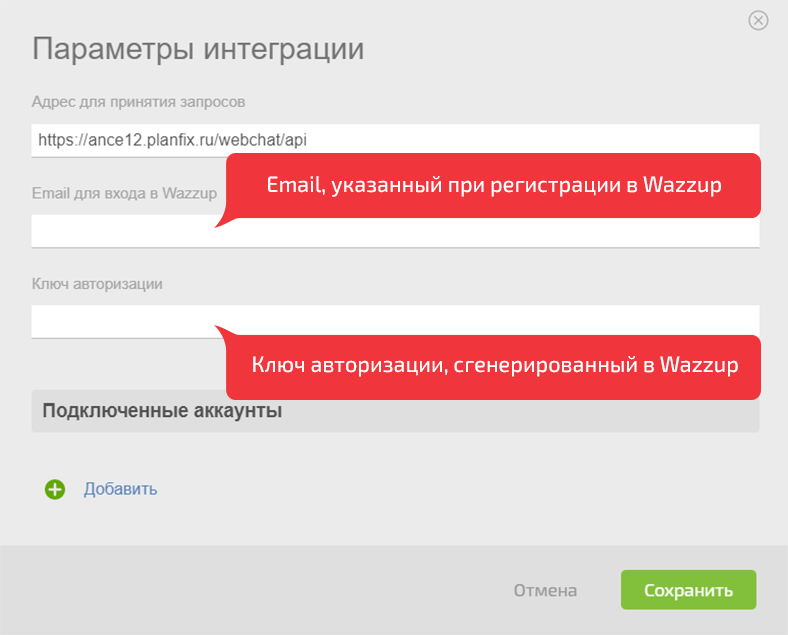Image resolution: width=788 pixels, height=635 pixels.
Task: Cancel with the Отмена button
Action: coord(545,590)
